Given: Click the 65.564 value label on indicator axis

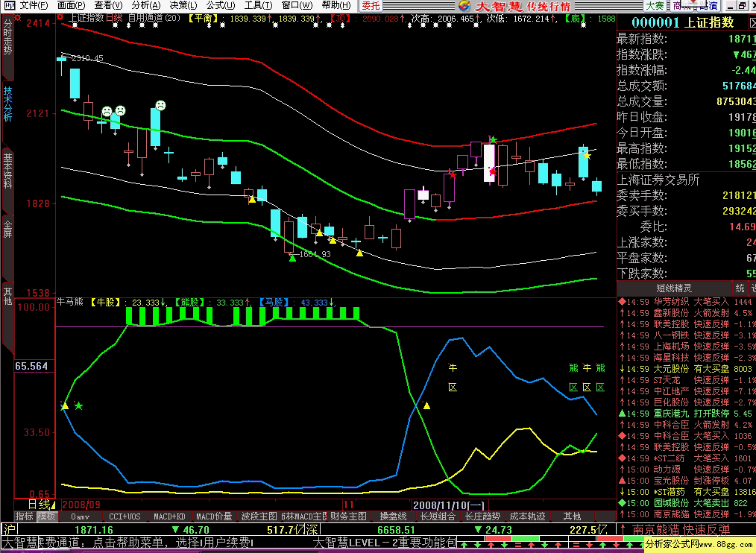Looking at the screenshot, I should [x=31, y=367].
